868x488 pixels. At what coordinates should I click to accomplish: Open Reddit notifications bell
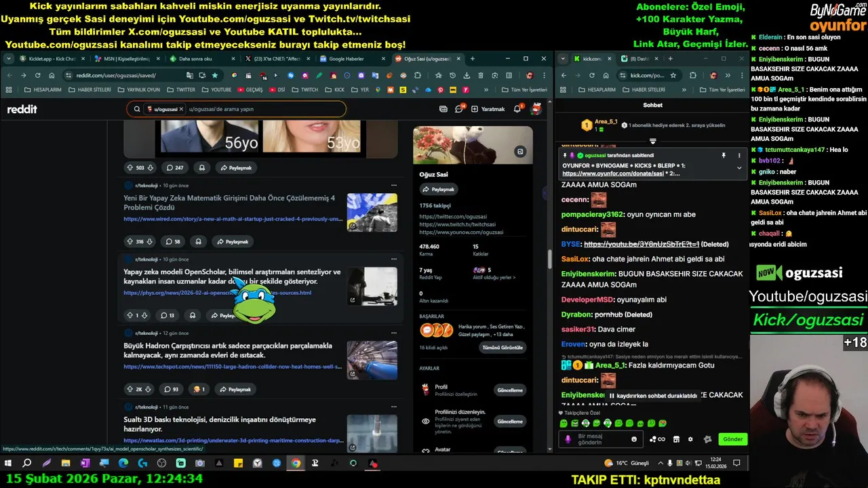pyautogui.click(x=517, y=108)
